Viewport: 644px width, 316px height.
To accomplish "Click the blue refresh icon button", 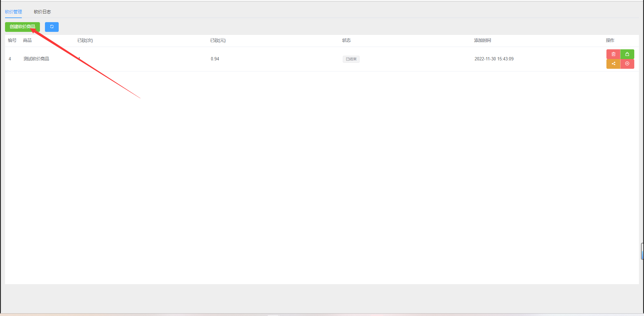I will click(x=52, y=27).
